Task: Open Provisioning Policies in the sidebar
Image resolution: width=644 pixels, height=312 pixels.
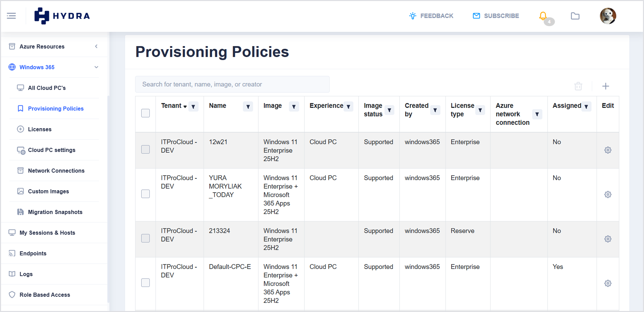Action: (54, 109)
